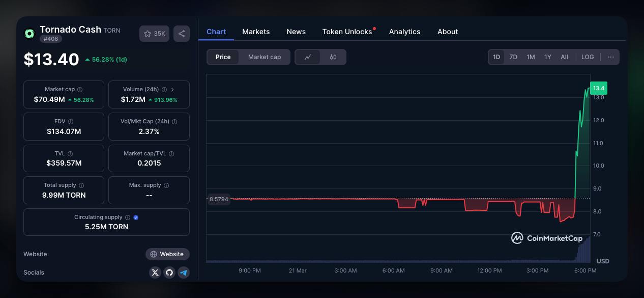Screen dimensions: 644x298
Task: Switch chart to Market cap
Action: 265,57
